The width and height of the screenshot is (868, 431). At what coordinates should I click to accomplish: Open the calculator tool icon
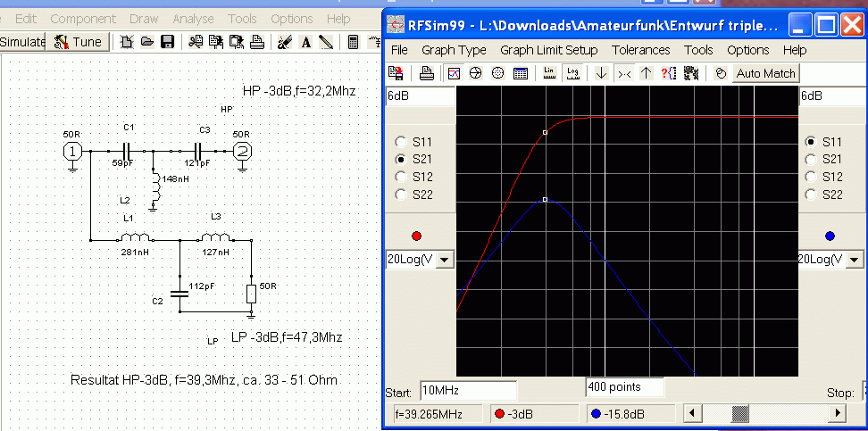click(x=353, y=42)
